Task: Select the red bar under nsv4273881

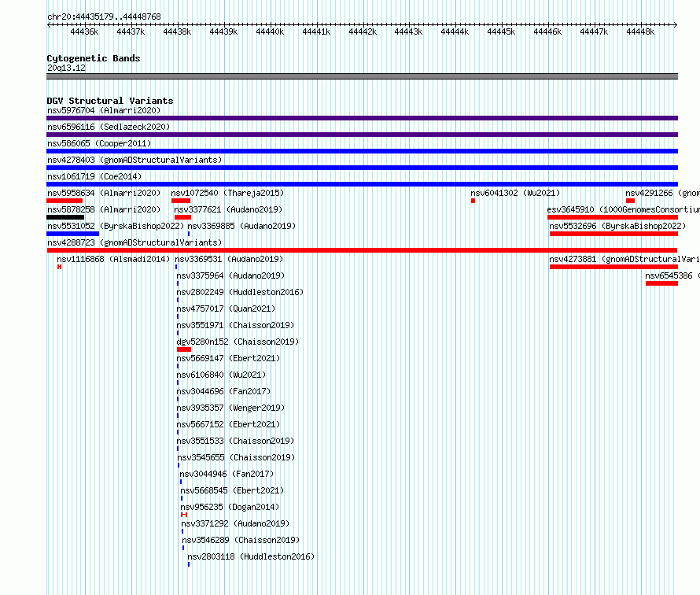Action: (x=613, y=267)
